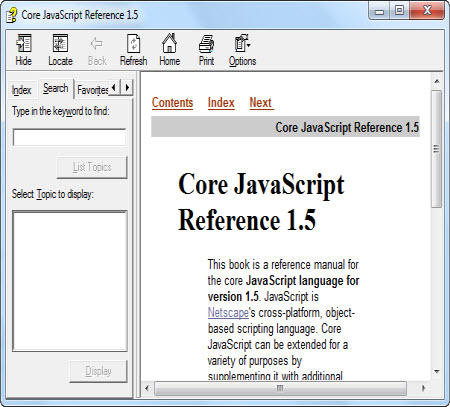Click the 'Type in the keyword to find:' label

pyautogui.click(x=61, y=111)
